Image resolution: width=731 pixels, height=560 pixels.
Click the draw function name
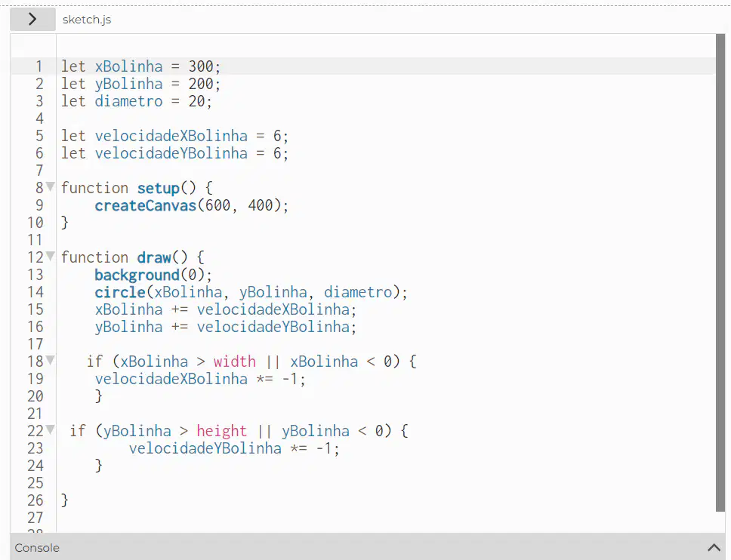point(154,257)
